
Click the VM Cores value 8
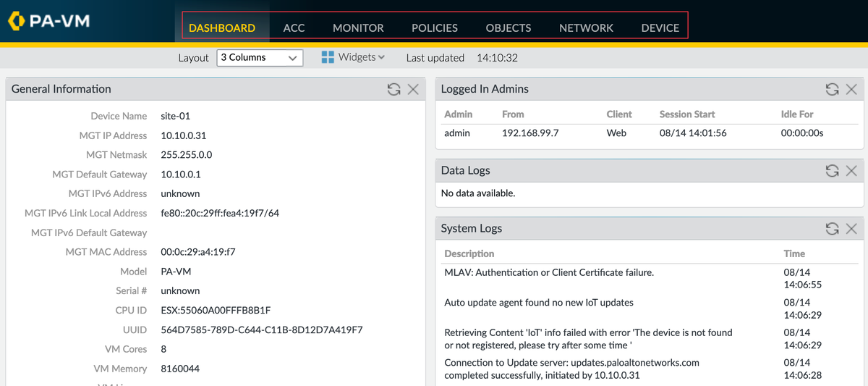pos(163,349)
